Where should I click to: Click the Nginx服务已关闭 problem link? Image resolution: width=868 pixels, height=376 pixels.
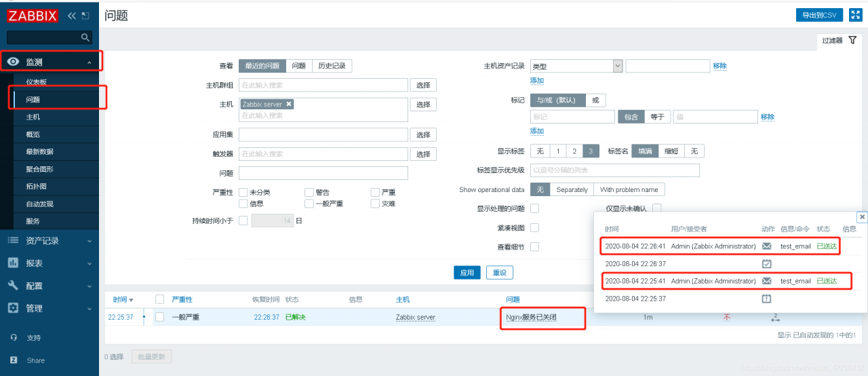531,317
